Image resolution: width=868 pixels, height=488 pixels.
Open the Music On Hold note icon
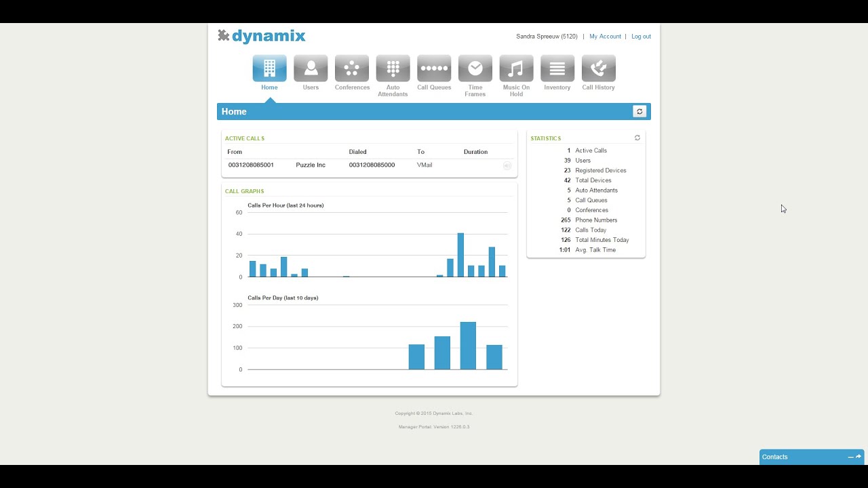[x=516, y=68]
